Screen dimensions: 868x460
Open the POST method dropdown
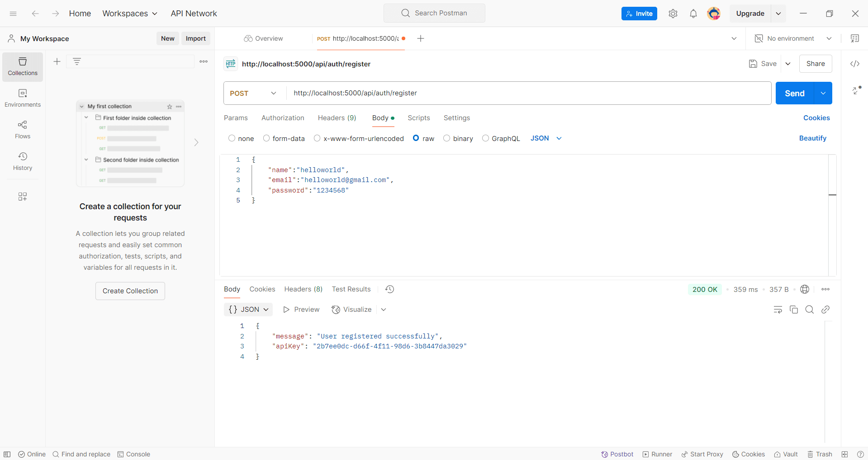(x=252, y=93)
